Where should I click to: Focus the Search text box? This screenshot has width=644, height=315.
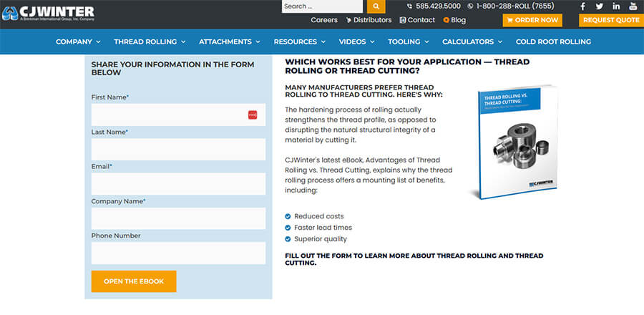tap(322, 6)
